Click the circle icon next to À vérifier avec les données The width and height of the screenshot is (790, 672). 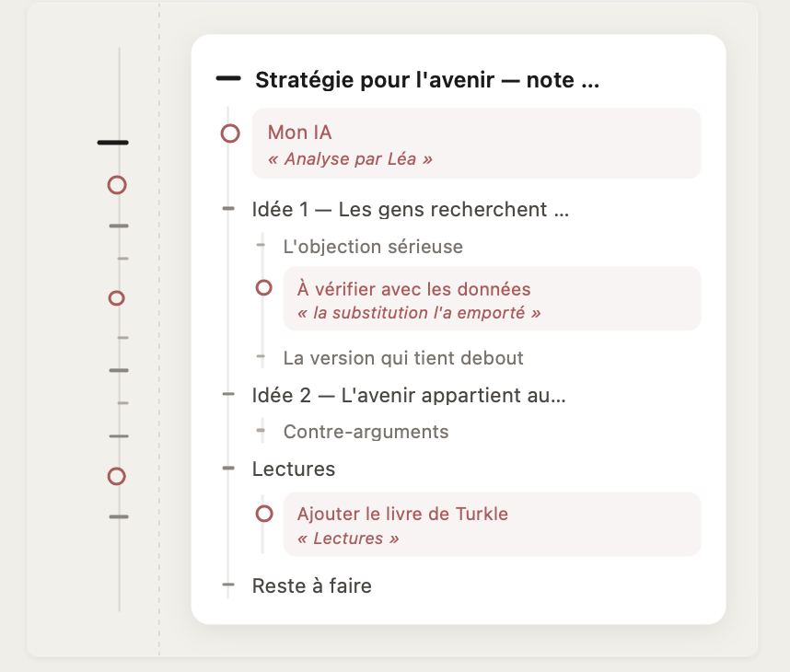tap(264, 287)
